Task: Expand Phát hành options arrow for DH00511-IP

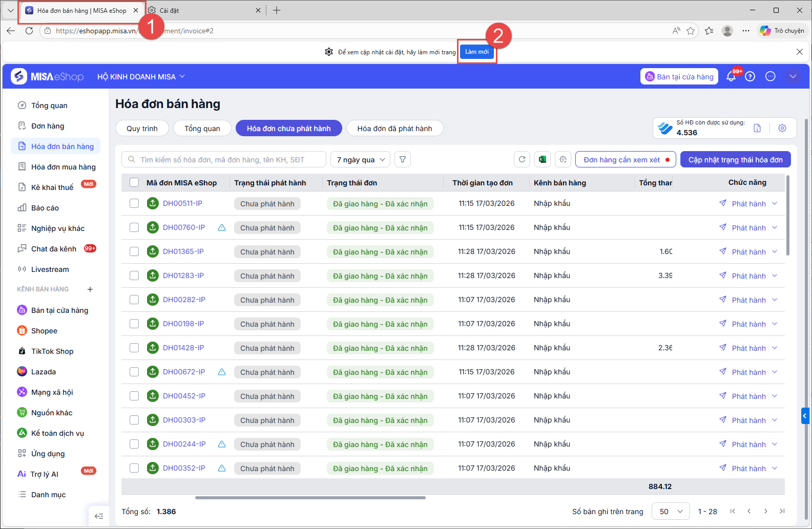Action: pyautogui.click(x=775, y=203)
